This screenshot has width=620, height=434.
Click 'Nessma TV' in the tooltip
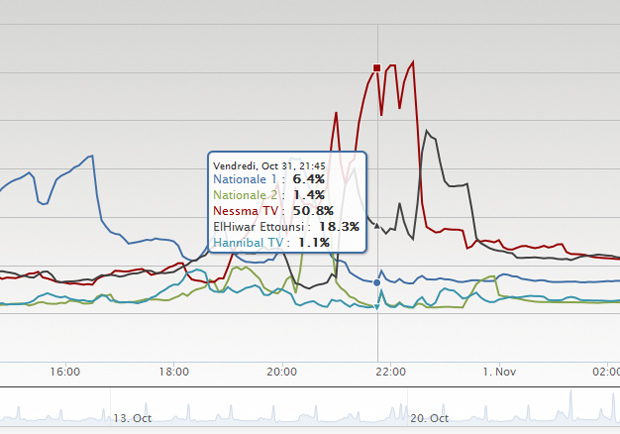pyautogui.click(x=246, y=211)
